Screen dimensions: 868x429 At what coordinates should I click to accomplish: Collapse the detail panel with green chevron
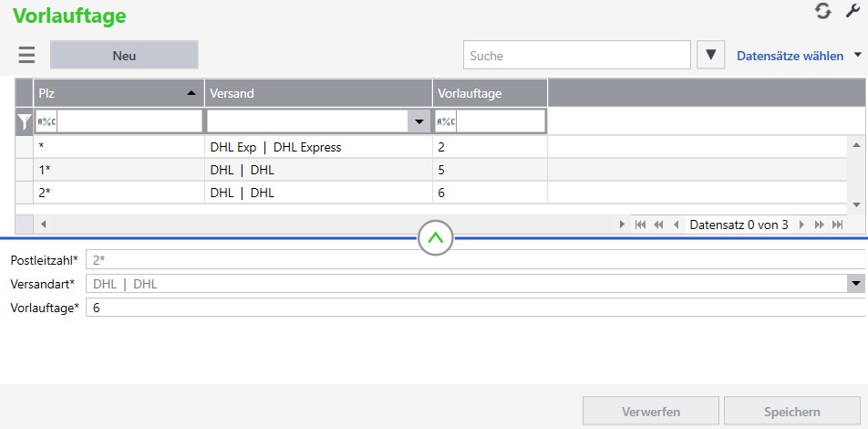click(436, 238)
